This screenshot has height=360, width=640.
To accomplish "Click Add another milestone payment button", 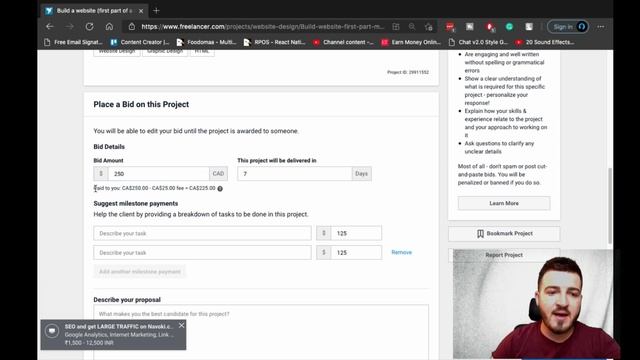I will (140, 271).
